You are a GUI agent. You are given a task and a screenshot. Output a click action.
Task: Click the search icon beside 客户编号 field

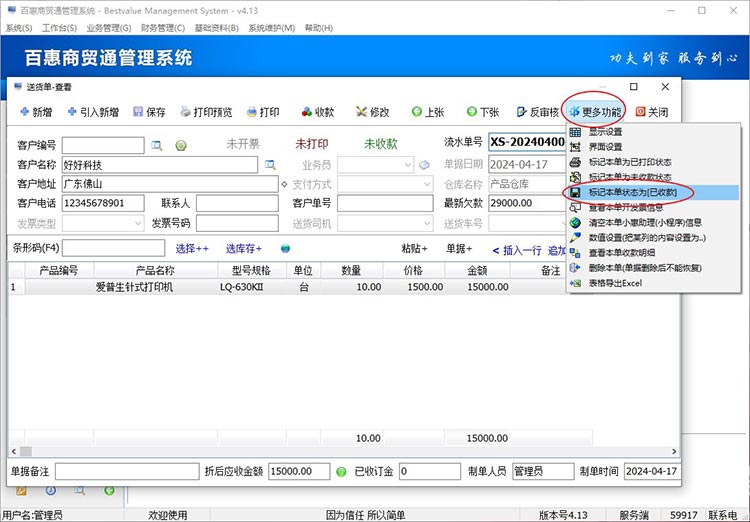click(156, 145)
